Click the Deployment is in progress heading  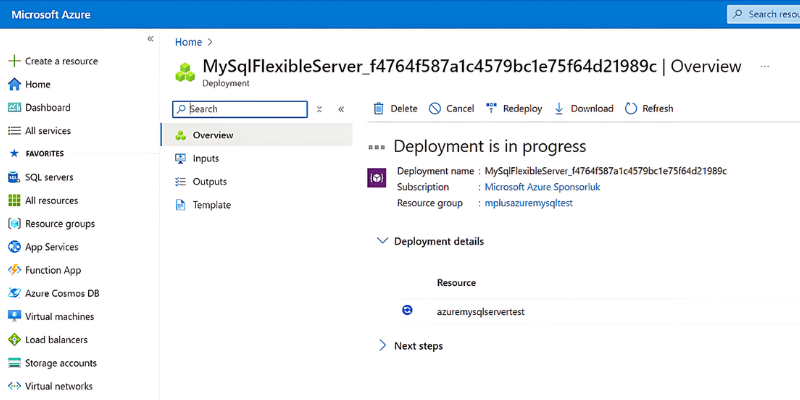[x=490, y=146]
